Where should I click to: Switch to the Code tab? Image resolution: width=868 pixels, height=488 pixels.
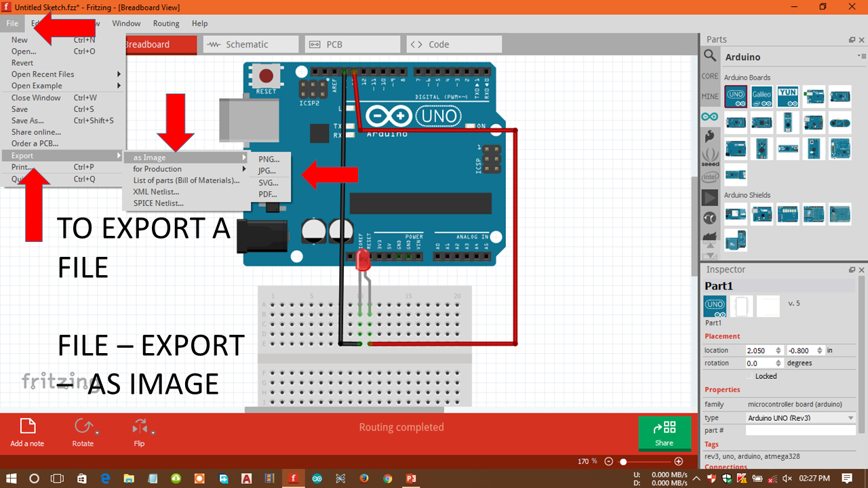point(454,44)
